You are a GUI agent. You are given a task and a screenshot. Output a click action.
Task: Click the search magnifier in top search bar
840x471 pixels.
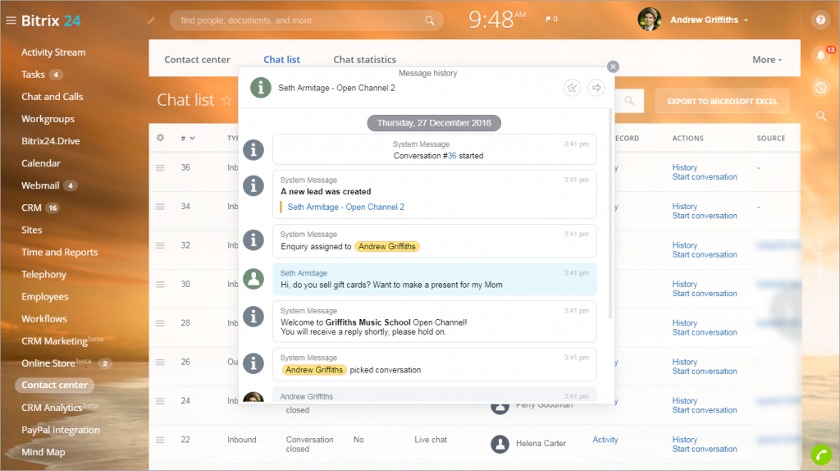[x=430, y=20]
